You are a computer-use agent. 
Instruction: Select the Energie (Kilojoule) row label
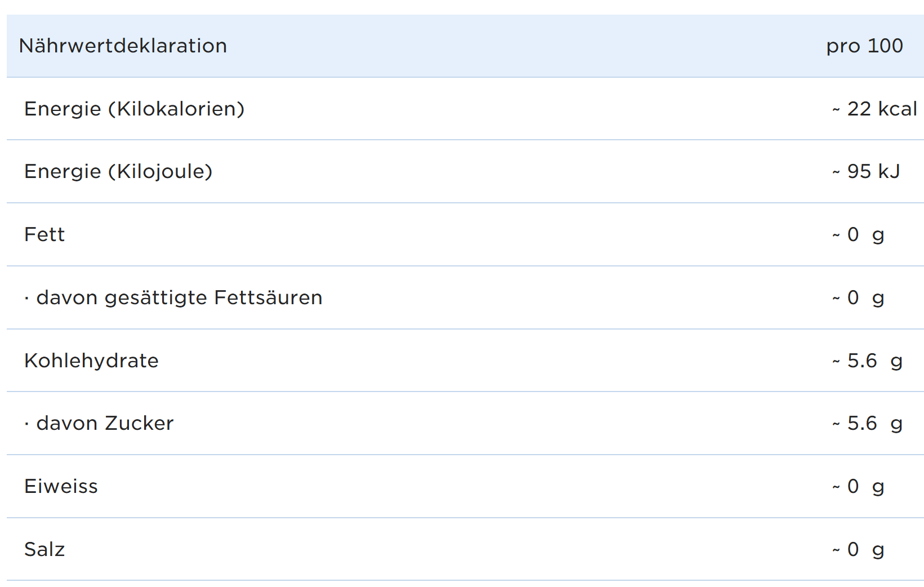118,171
